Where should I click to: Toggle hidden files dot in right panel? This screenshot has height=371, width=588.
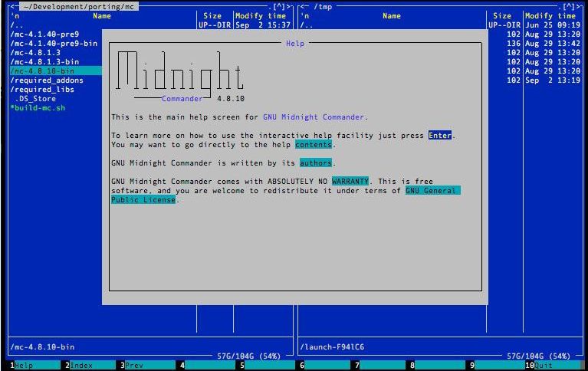tap(560, 8)
